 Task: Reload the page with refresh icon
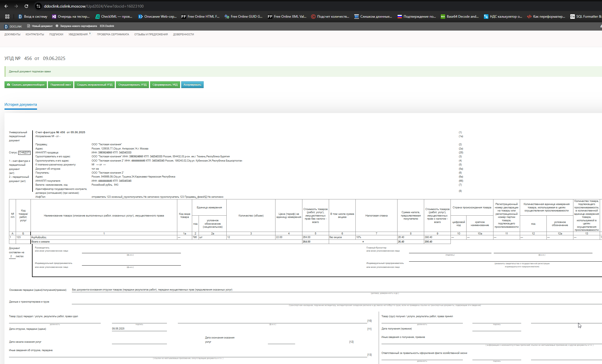coord(26,6)
